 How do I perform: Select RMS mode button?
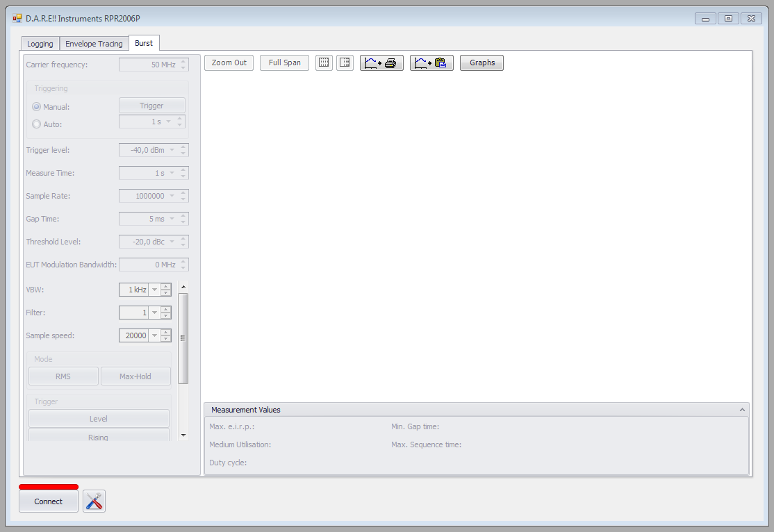pos(63,376)
